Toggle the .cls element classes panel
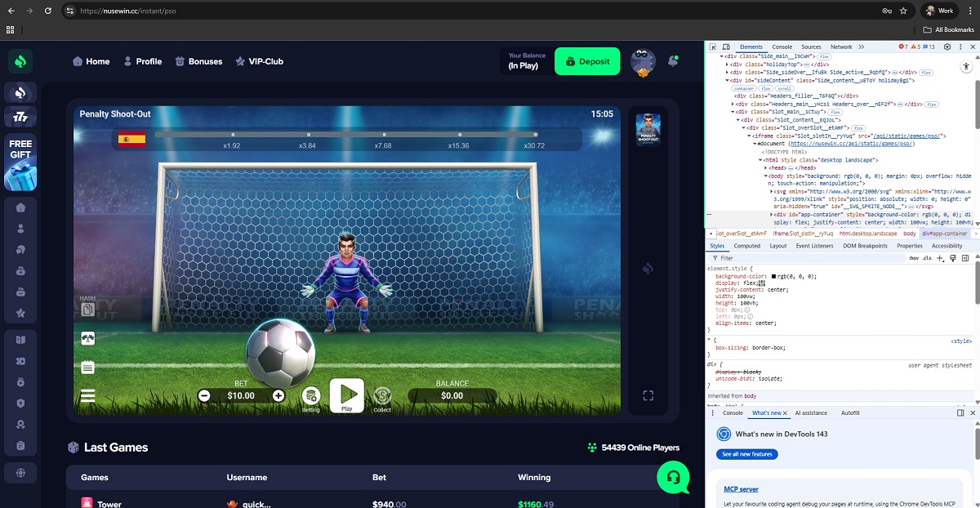 click(x=927, y=258)
